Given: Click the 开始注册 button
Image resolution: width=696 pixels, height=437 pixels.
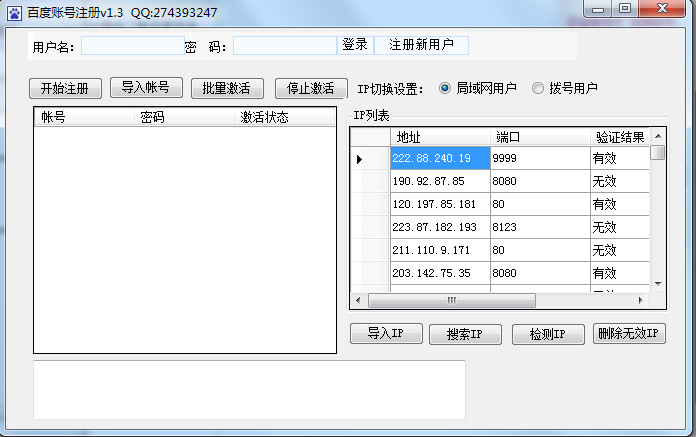Looking at the screenshot, I should (65, 88).
